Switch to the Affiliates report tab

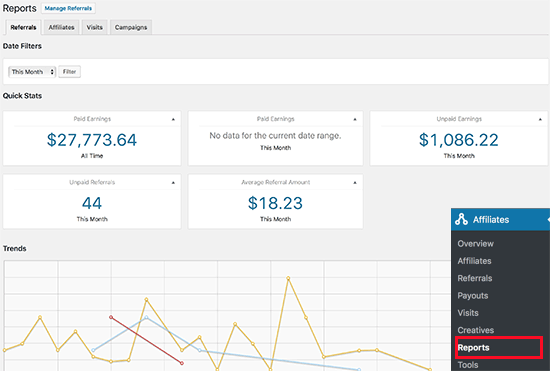pos(61,27)
